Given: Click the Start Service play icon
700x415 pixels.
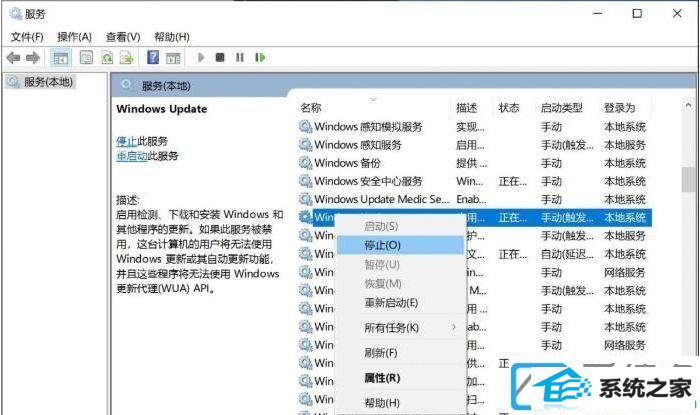Looking at the screenshot, I should point(201,57).
